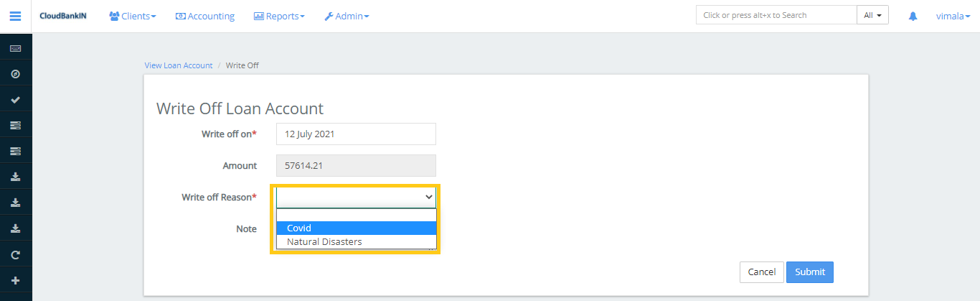The image size is (980, 301).
Task: Toggle the hamburger sidebar menu
Action: [15, 16]
